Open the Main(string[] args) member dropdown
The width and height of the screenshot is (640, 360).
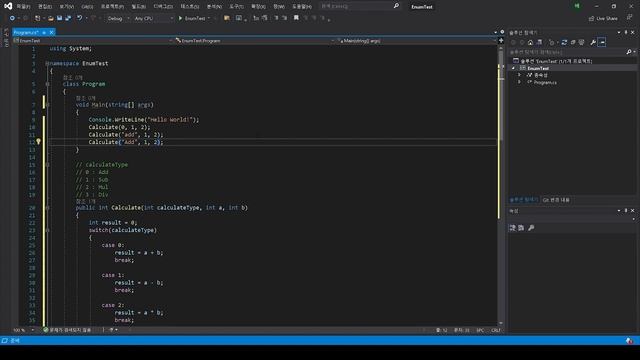pos(416,41)
